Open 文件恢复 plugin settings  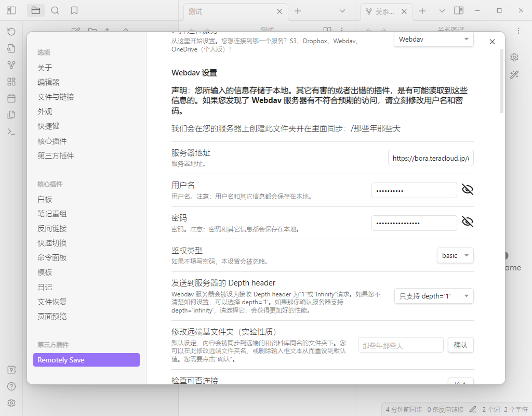(x=52, y=302)
